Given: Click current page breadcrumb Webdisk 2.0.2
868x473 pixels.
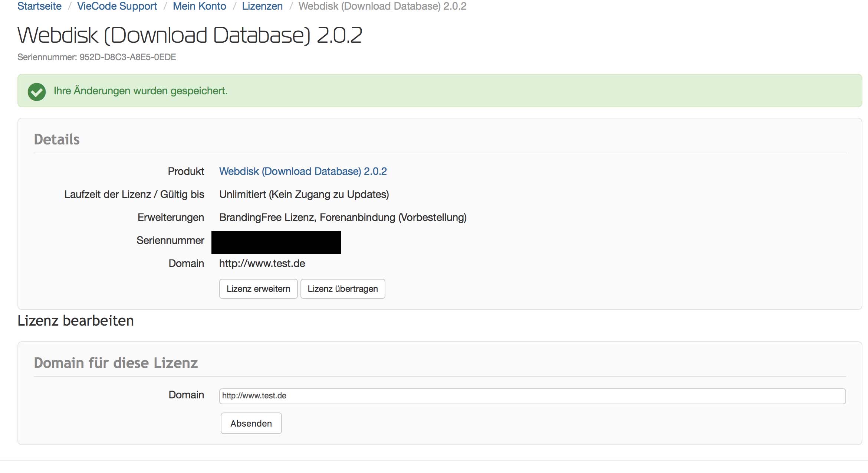Looking at the screenshot, I should pyautogui.click(x=382, y=6).
